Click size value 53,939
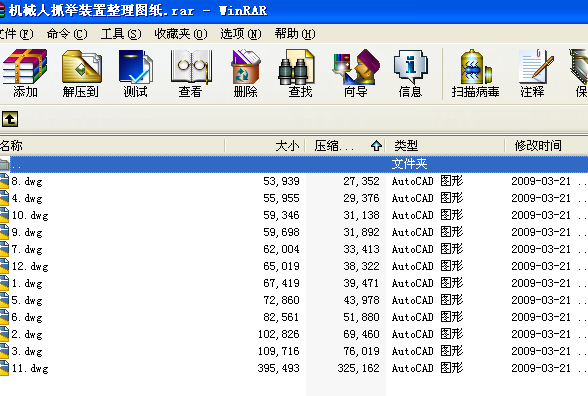588x396 pixels. pos(281,182)
